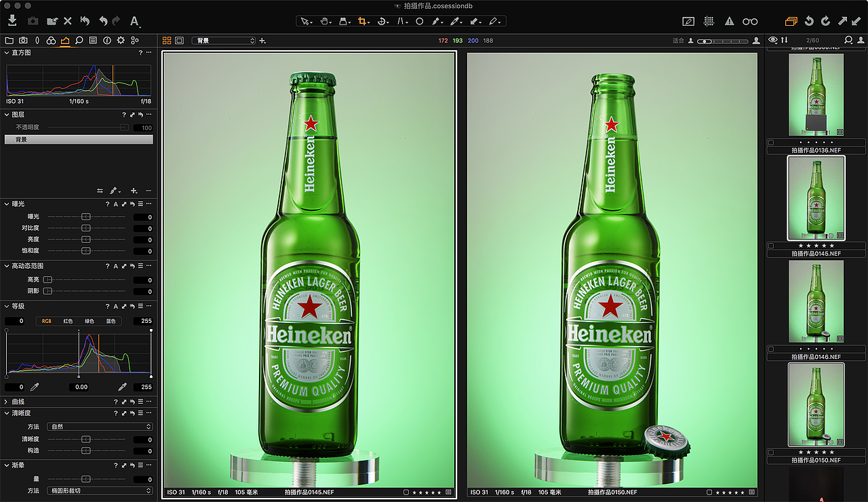Select the Crop tool in the cursor toolbar
Screen dimensions: 868x502
[361, 21]
